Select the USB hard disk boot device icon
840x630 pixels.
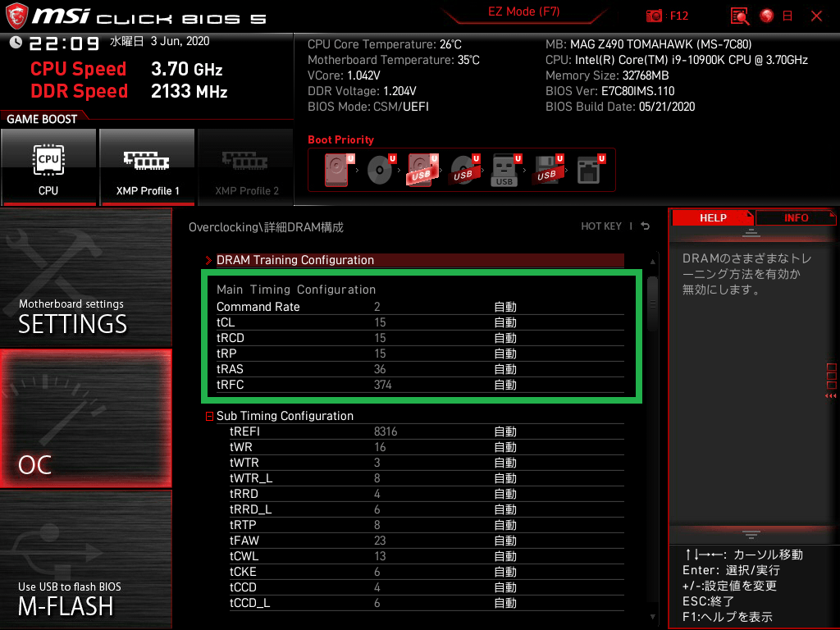click(x=422, y=170)
